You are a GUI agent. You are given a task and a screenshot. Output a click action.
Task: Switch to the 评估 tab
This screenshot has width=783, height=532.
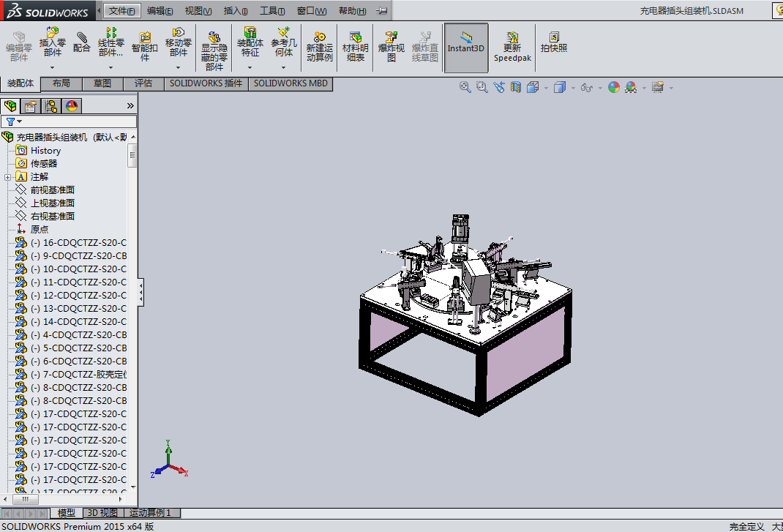(143, 83)
